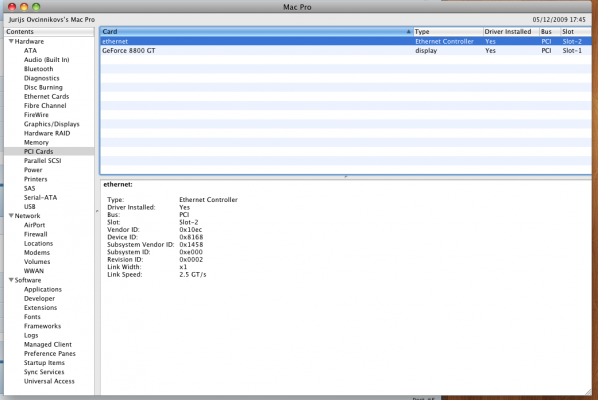
Task: Select Logs in the sidebar
Action: coord(31,336)
